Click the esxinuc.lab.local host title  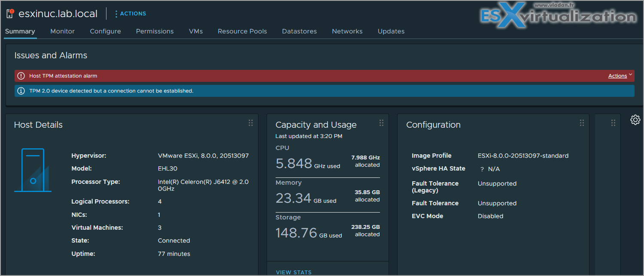tap(58, 14)
